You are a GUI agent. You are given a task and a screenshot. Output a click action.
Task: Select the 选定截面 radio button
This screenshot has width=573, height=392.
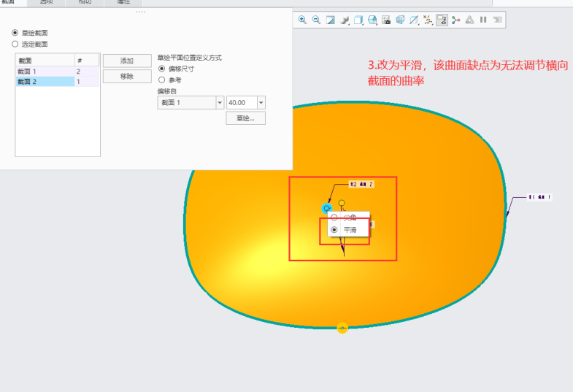click(x=15, y=44)
